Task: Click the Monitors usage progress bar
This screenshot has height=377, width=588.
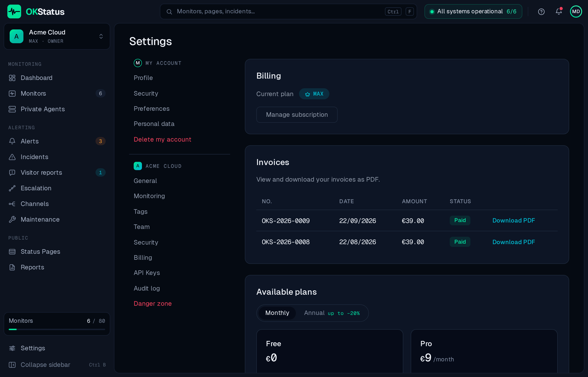Action: [57, 329]
